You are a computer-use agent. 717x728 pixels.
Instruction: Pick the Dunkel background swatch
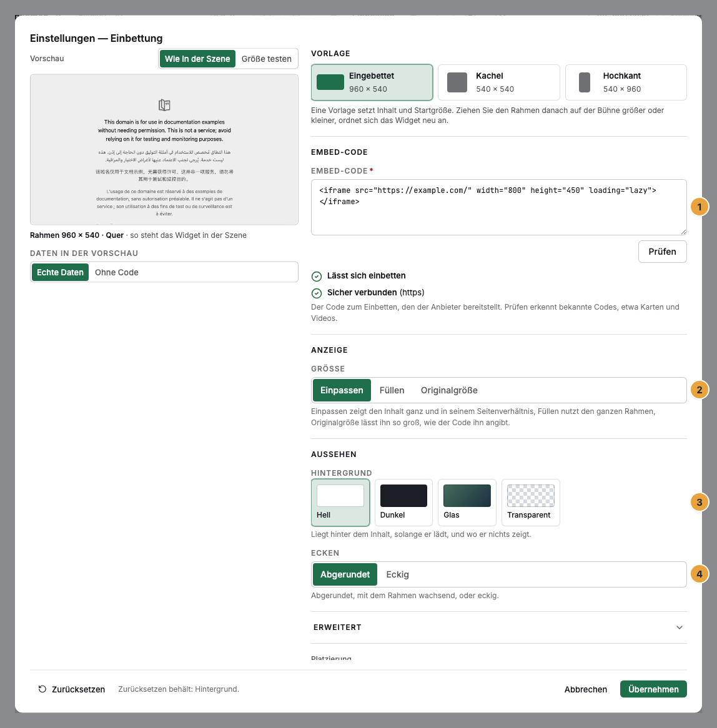pos(403,503)
